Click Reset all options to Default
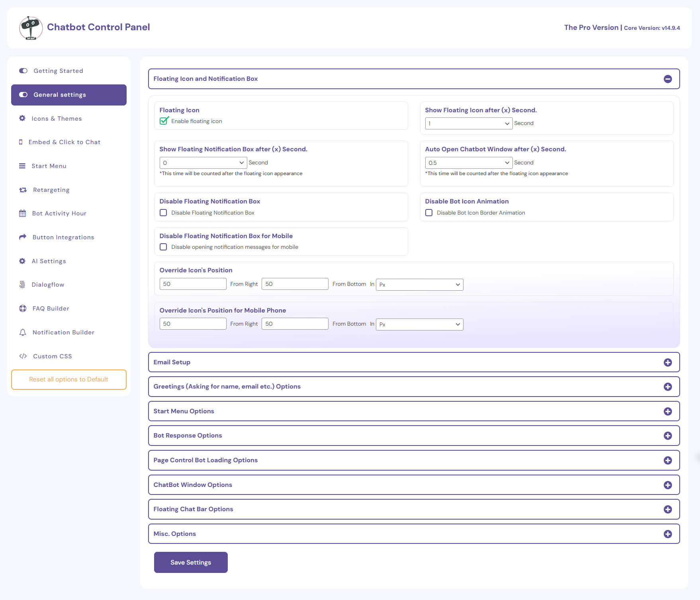 pos(69,379)
